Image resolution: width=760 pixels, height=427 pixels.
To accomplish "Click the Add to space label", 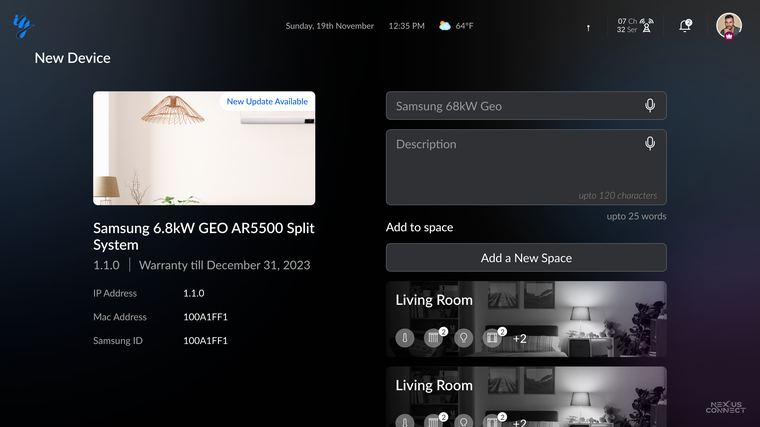I will [419, 227].
